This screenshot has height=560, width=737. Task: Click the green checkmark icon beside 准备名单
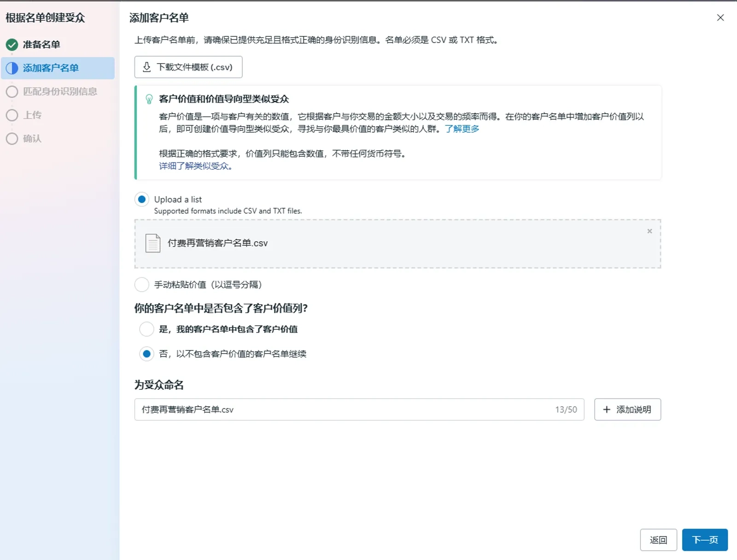[x=12, y=45]
